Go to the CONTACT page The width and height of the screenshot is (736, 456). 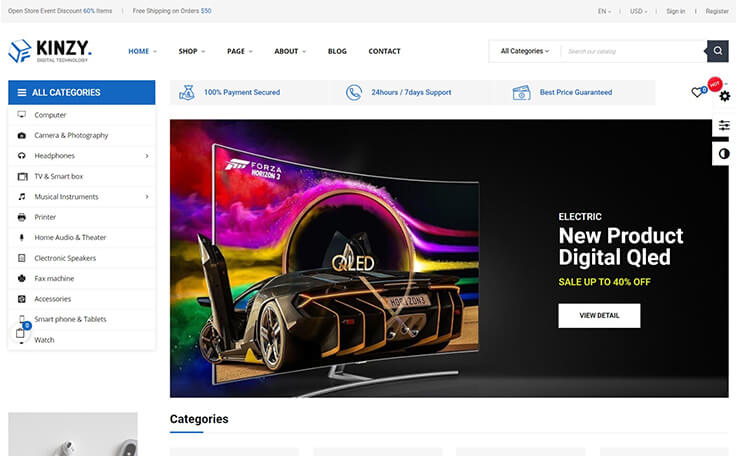click(384, 51)
